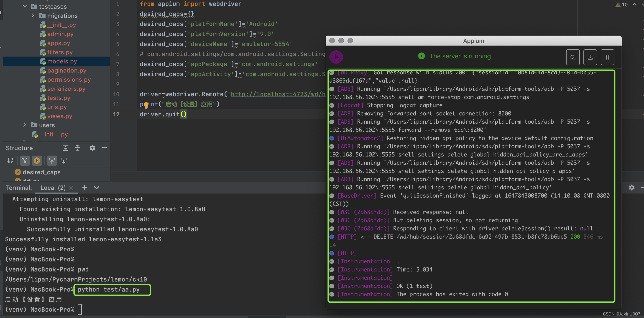Open Terminal panel settings gear
The width and height of the screenshot is (644, 318).
631,188
